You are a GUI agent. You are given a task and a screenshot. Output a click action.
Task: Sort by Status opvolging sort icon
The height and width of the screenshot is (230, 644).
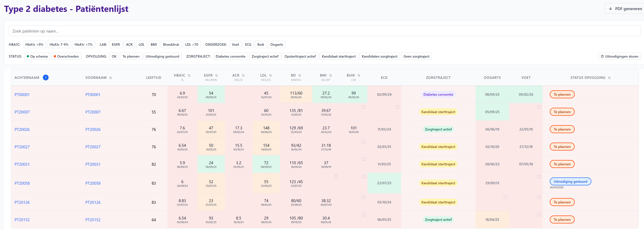tap(609, 78)
